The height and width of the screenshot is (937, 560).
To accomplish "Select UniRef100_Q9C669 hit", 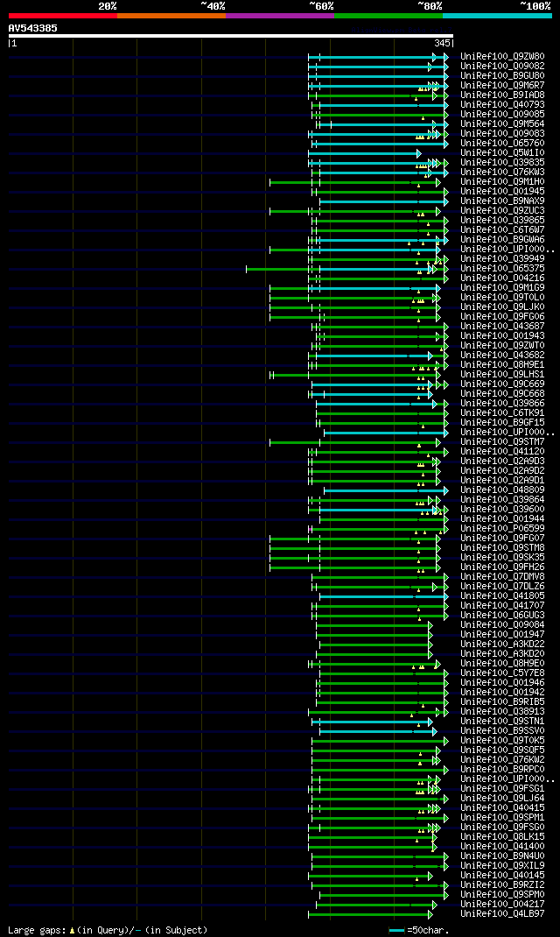I will (x=502, y=384).
